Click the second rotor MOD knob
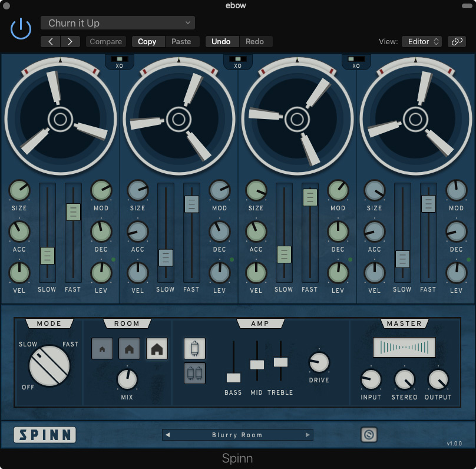Viewport: 476px width, 469px height. [220, 190]
